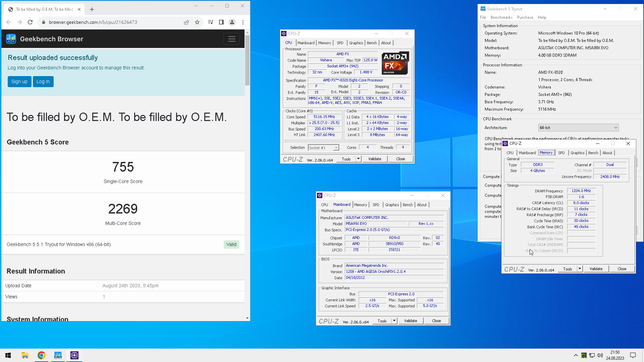Image resolution: width=644 pixels, height=362 pixels.
Task: Expand Tools dropdown arrow in memory CPU-Z window
Action: 580,269
